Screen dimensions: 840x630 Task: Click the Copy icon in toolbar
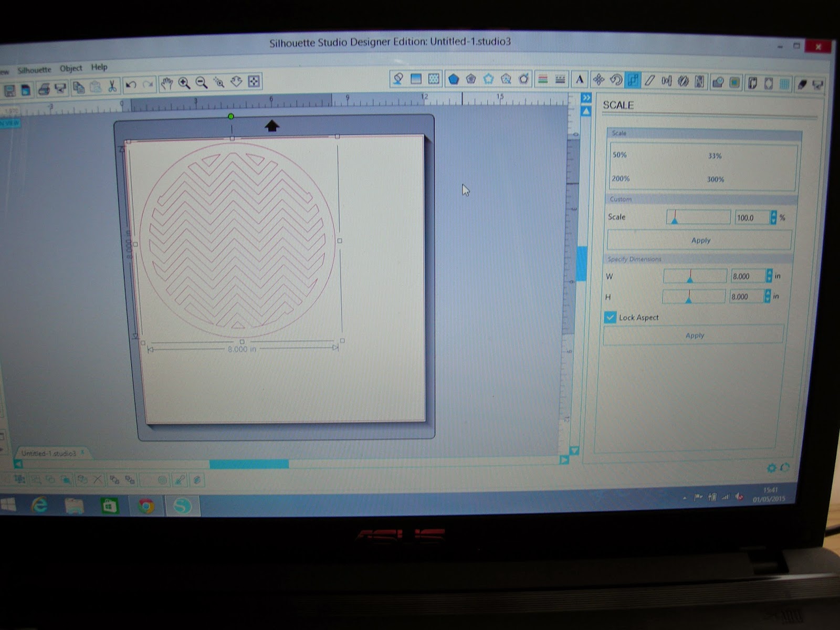pos(78,87)
